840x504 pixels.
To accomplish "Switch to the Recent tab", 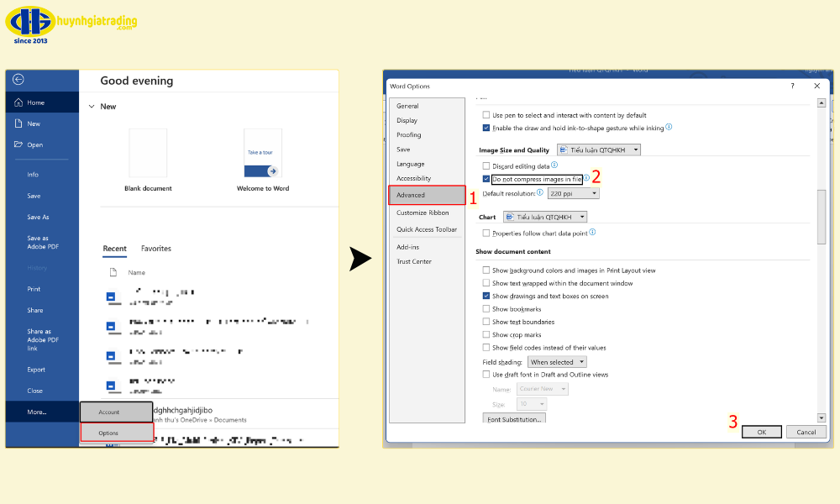I will (x=114, y=249).
